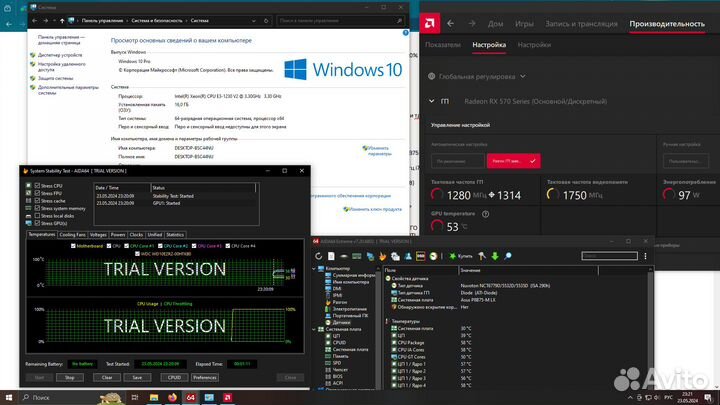720x405 pixels.
Task: Click the back arrow in Radeon Software
Action: [450, 21]
